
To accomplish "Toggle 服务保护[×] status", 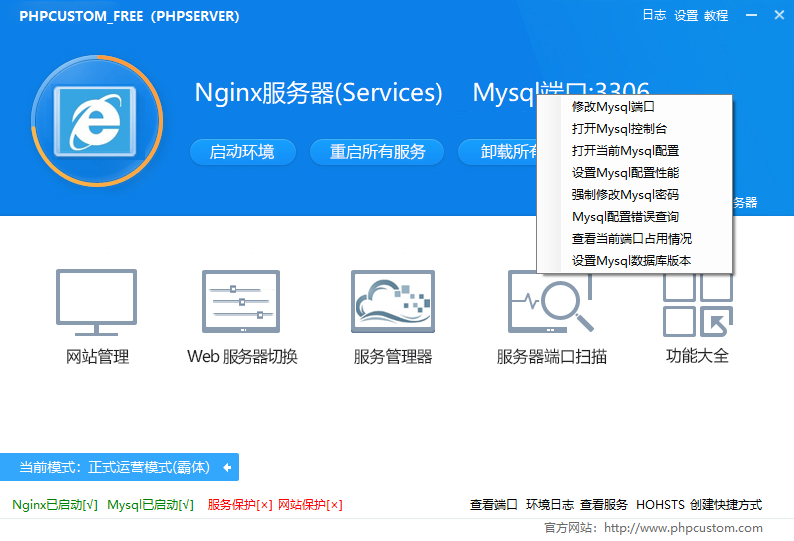I will (240, 505).
